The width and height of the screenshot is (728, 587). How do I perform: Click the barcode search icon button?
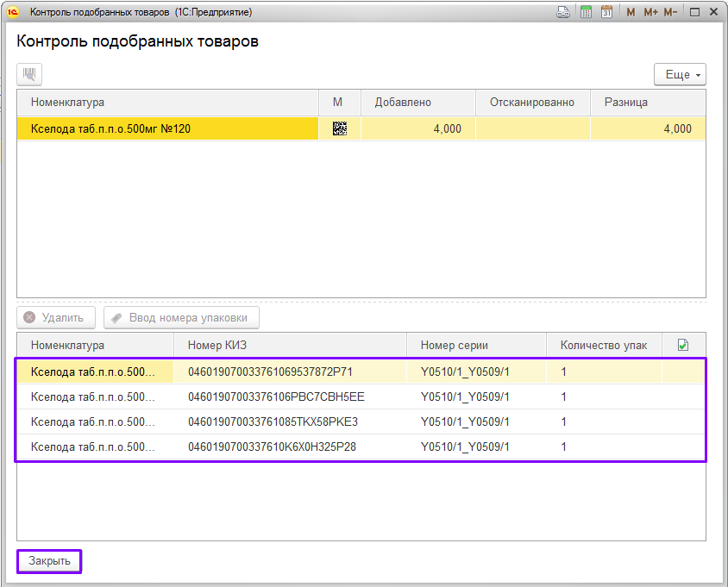point(29,75)
